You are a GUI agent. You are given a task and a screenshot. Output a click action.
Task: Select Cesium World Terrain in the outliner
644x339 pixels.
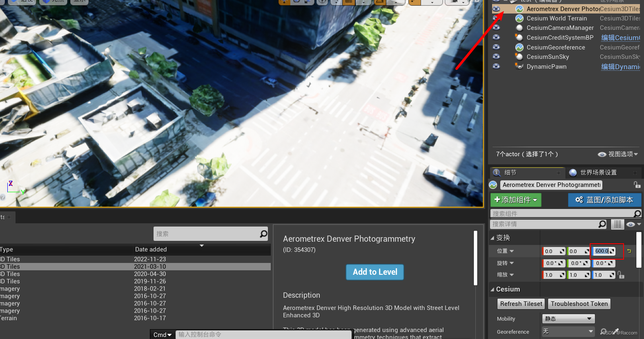[x=557, y=18]
